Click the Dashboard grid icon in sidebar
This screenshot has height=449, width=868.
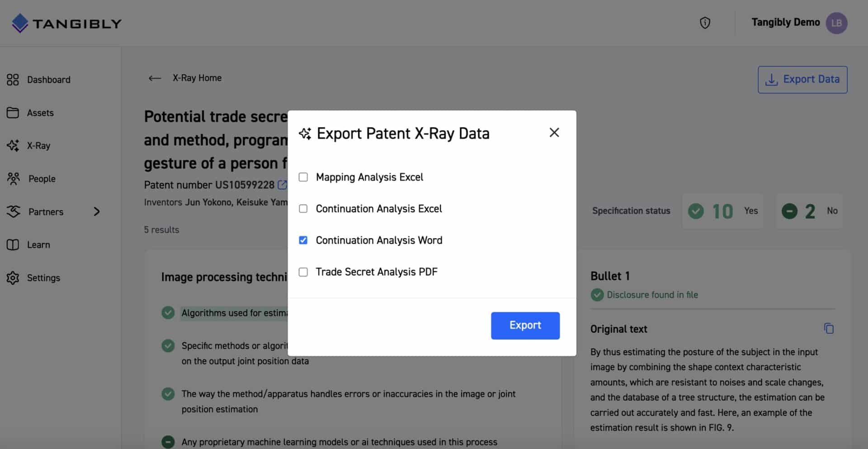pyautogui.click(x=13, y=80)
